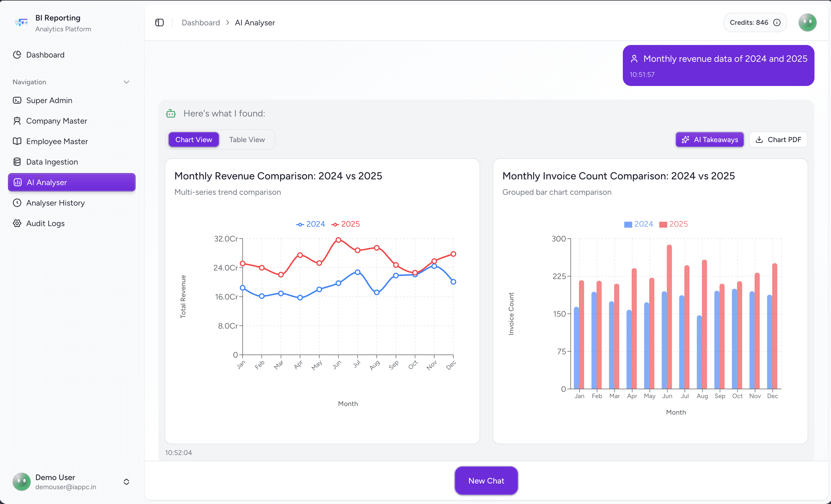Image resolution: width=831 pixels, height=504 pixels.
Task: Click the user icon in chat message
Action: click(x=634, y=59)
